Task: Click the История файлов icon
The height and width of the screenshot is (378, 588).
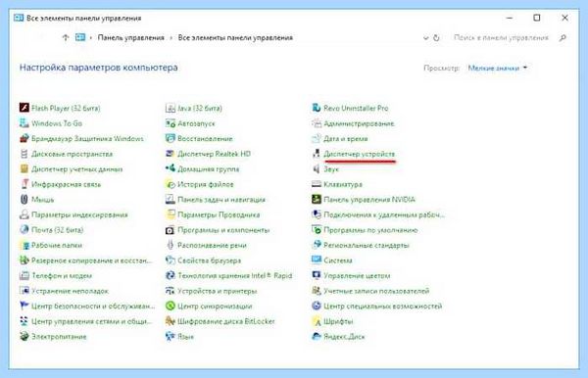Action: [171, 184]
